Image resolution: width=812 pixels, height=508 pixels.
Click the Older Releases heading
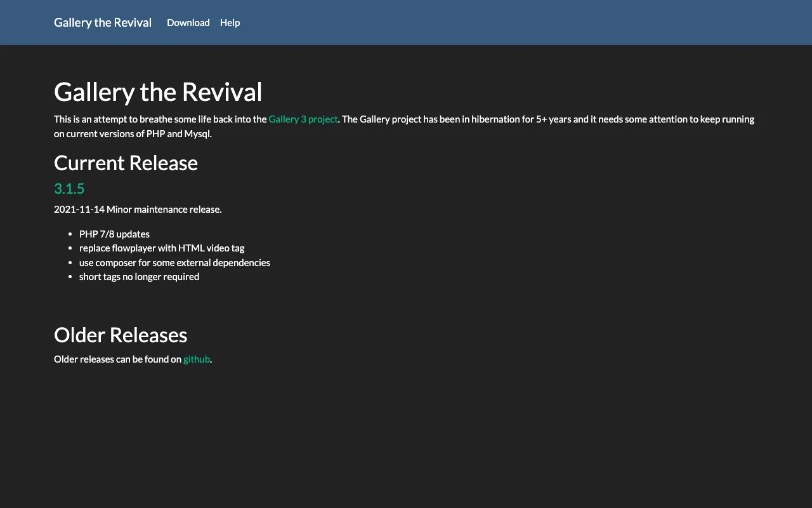121,335
